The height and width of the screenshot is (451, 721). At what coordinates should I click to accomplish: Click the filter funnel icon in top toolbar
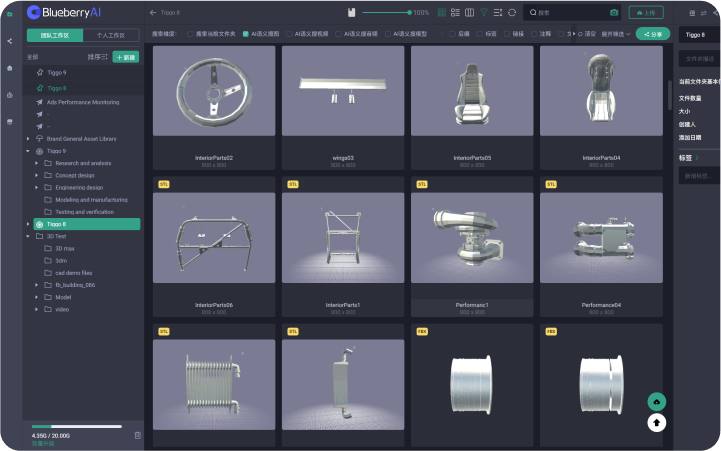click(484, 13)
